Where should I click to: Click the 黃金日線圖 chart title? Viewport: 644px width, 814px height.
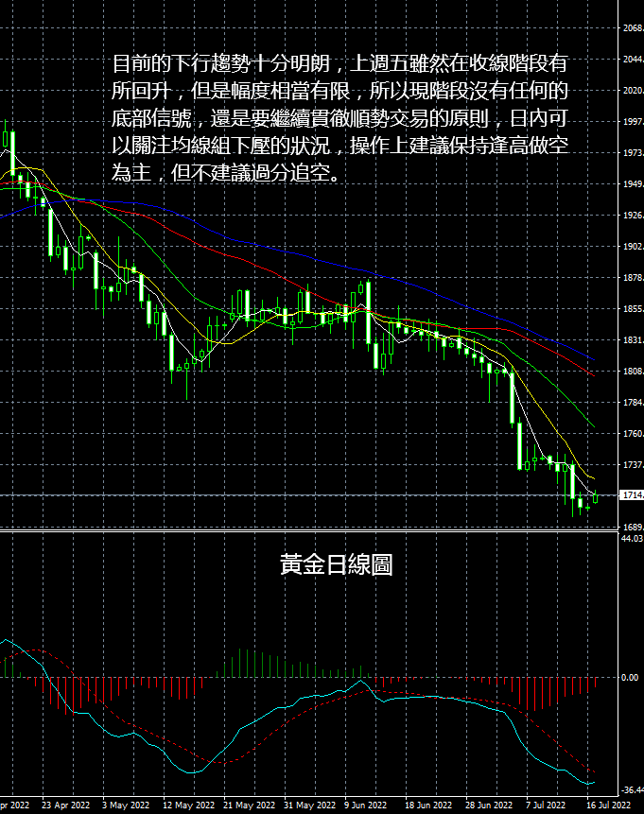(336, 564)
